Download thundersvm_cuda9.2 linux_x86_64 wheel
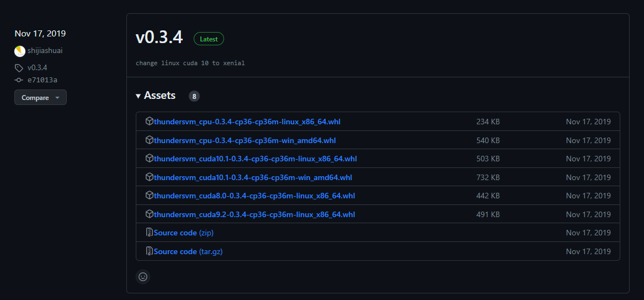The image size is (644, 300). point(254,214)
